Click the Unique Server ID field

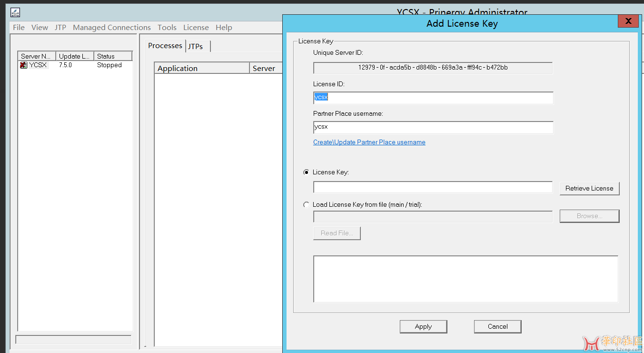pos(433,68)
